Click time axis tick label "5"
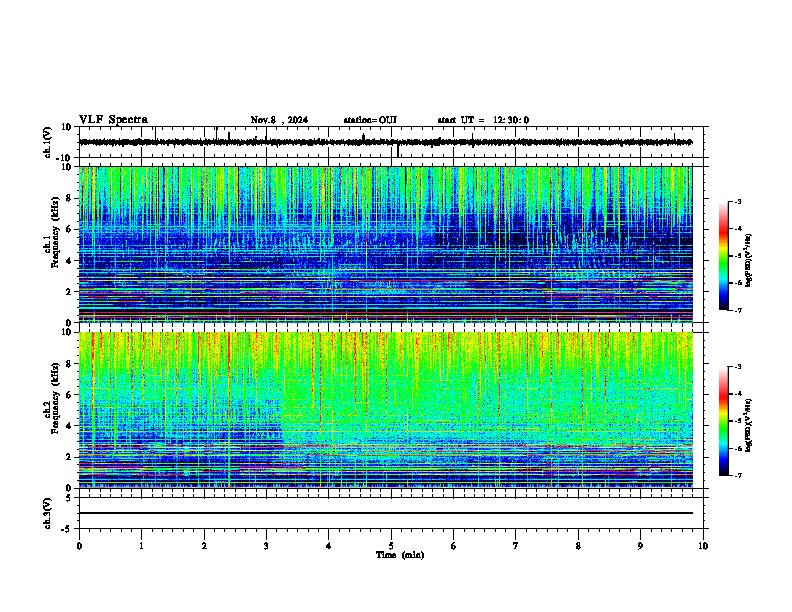Image resolution: width=792 pixels, height=612 pixels. point(391,546)
